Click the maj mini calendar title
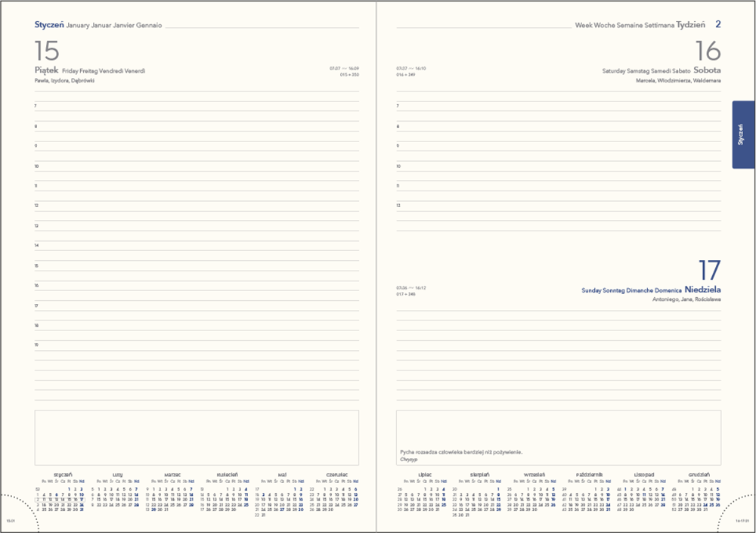 click(x=282, y=475)
